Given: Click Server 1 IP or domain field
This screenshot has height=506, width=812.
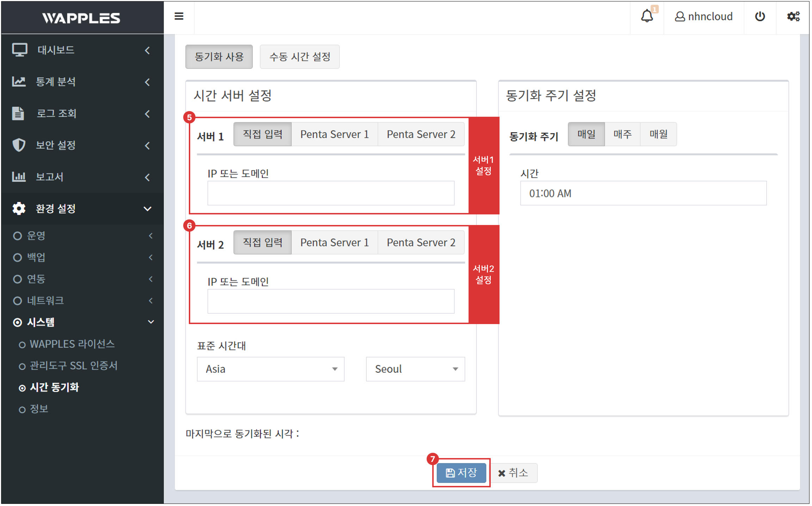Looking at the screenshot, I should 330,194.
